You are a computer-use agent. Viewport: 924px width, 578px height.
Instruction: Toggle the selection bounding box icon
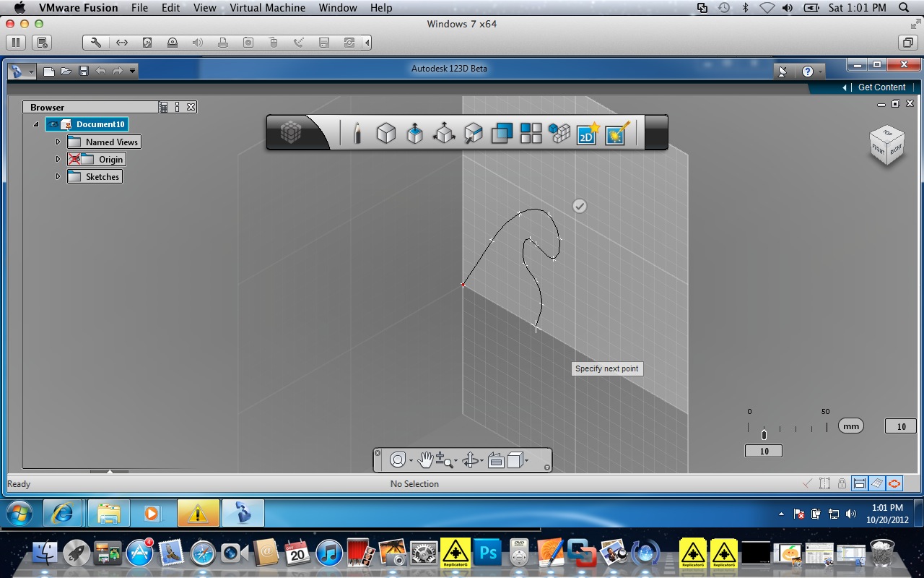pyautogui.click(x=824, y=483)
